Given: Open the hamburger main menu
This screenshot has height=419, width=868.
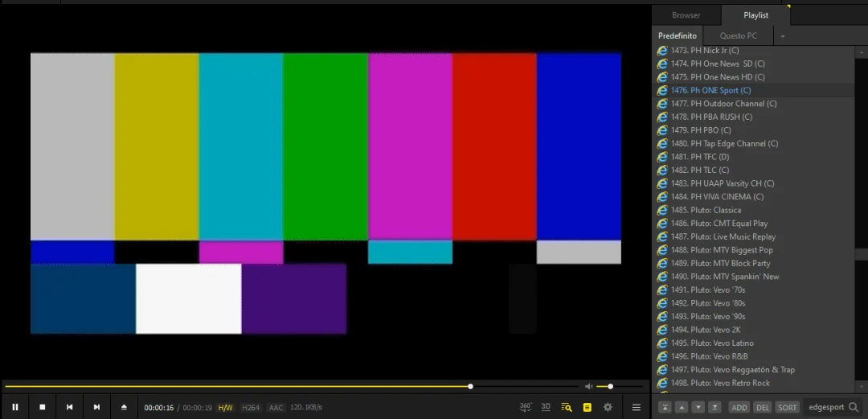Looking at the screenshot, I should pyautogui.click(x=636, y=408).
